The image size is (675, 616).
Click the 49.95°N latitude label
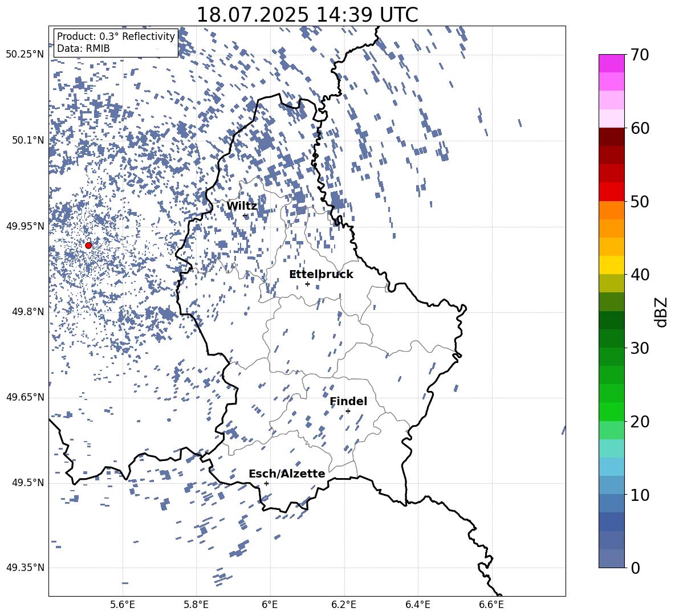click(25, 226)
